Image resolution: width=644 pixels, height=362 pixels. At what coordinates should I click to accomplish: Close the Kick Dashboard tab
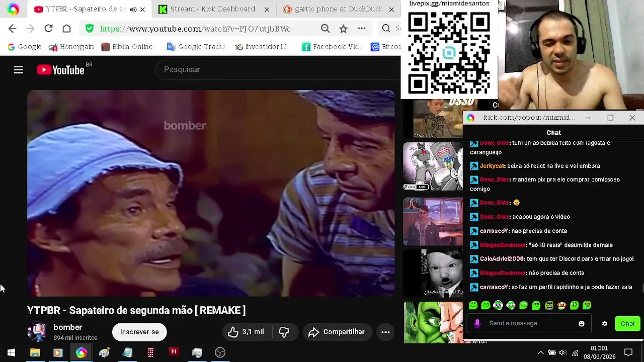pos(267,9)
